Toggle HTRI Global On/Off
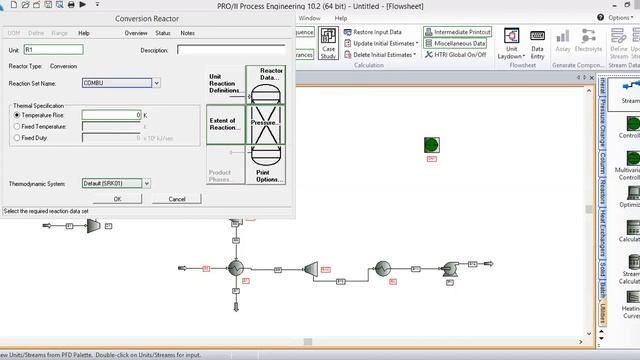The height and width of the screenshot is (360, 640). click(x=456, y=55)
